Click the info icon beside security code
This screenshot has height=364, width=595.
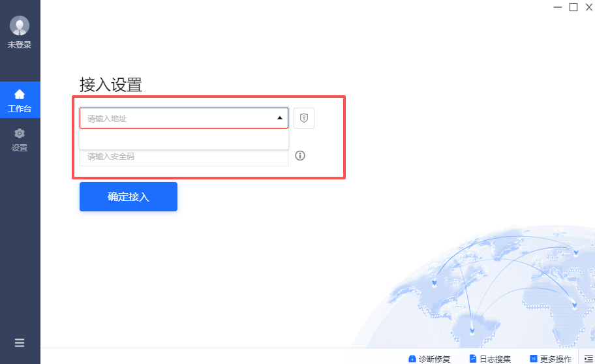click(x=300, y=156)
